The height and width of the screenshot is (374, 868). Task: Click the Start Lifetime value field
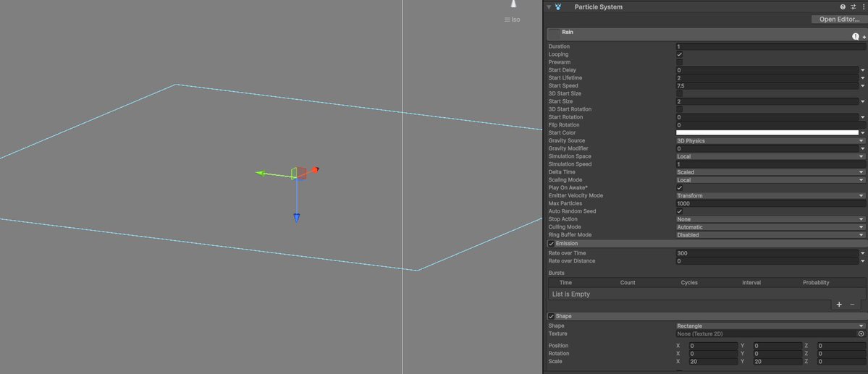click(767, 78)
